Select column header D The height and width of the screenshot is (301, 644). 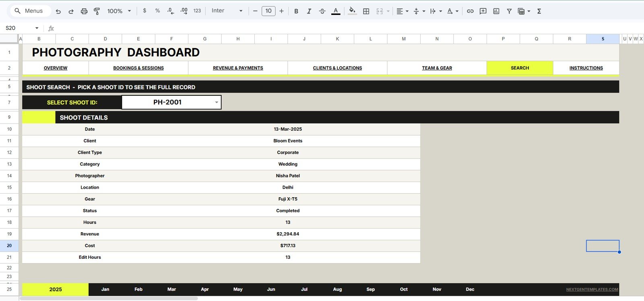(105, 39)
